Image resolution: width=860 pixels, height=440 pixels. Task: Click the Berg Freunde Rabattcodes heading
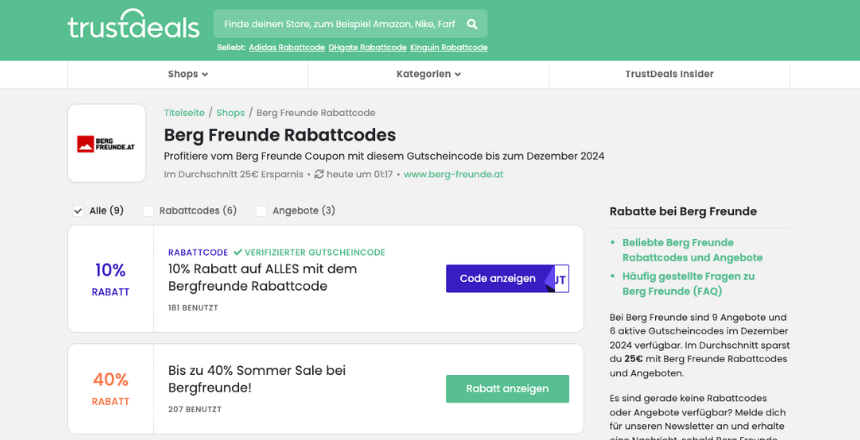pyautogui.click(x=280, y=135)
